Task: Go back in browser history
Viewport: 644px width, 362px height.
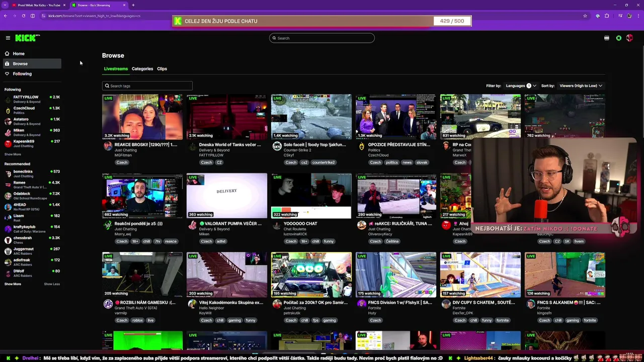Action: (5, 16)
